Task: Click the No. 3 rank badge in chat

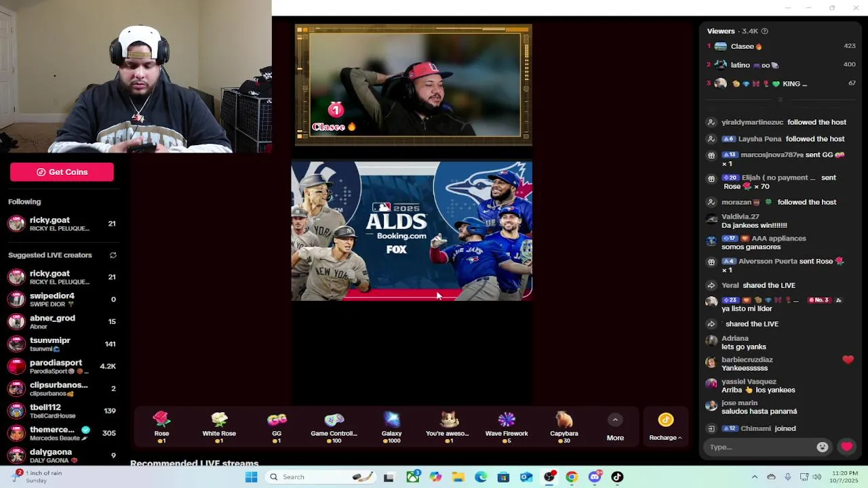Action: click(x=818, y=300)
